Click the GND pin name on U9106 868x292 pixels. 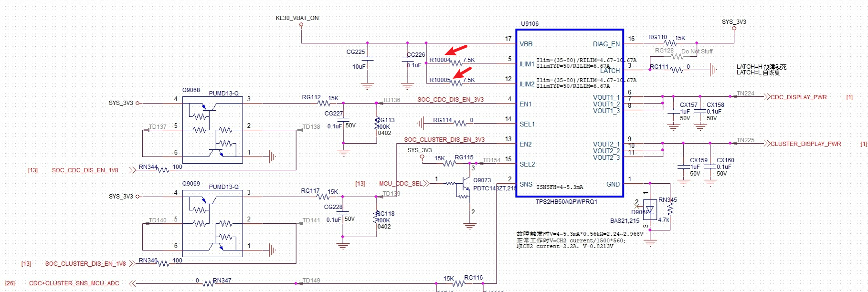[613, 184]
